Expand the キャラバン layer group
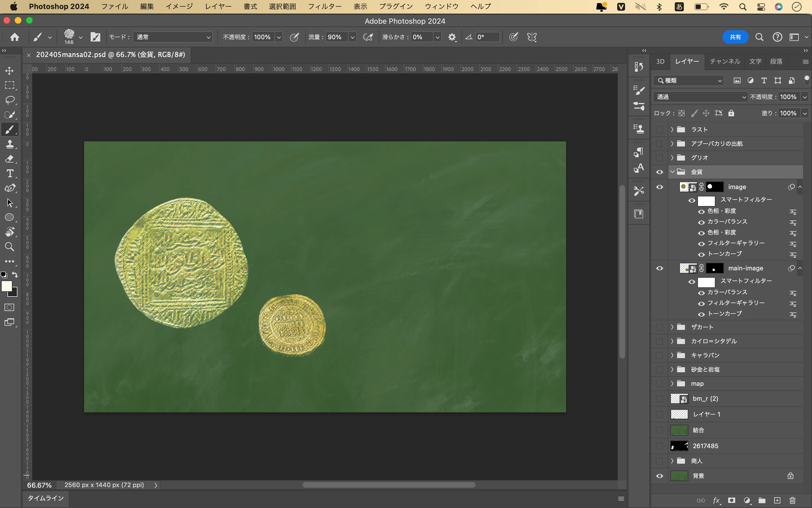Viewport: 812px width, 508px height. click(672, 355)
